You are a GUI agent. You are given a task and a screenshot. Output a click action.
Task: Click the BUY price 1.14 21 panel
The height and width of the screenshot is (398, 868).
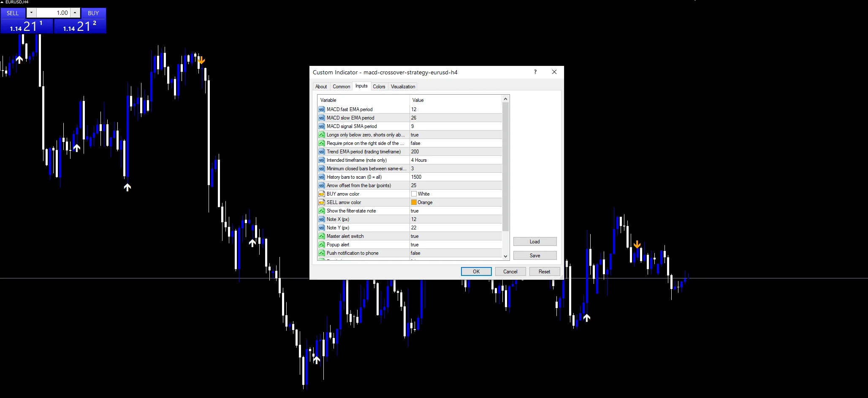[80, 26]
